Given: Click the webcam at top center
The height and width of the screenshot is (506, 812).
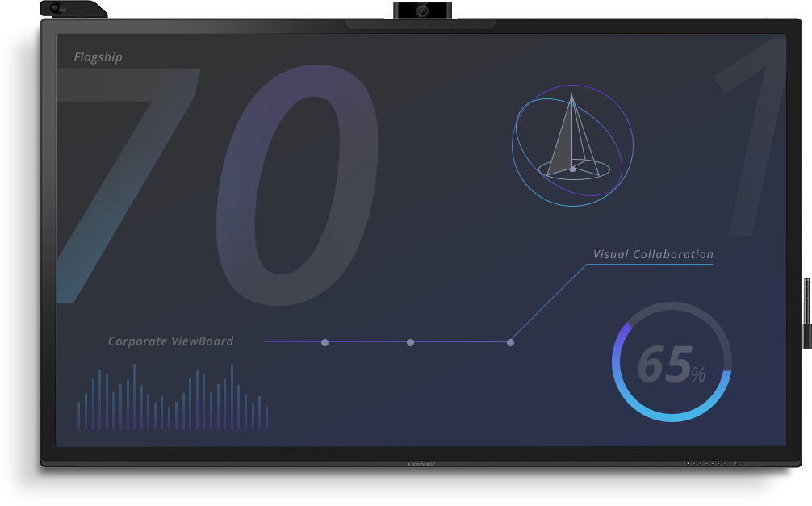Looking at the screenshot, I should 422,11.
